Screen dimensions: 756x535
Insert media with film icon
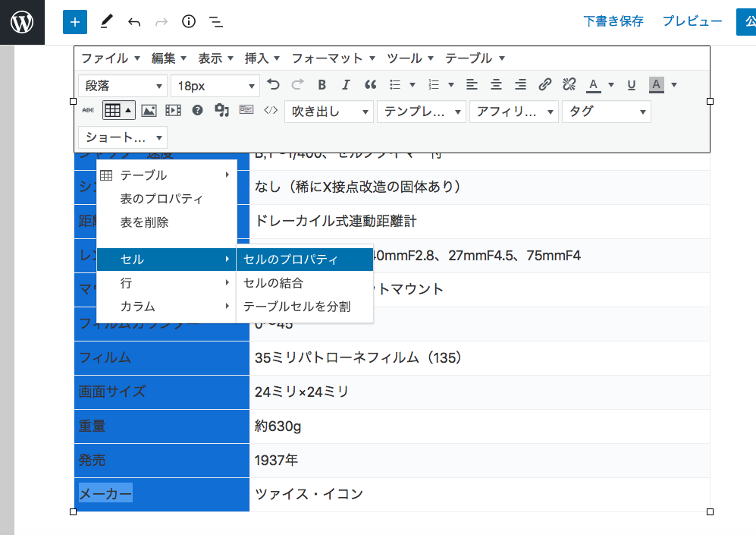pos(173,111)
